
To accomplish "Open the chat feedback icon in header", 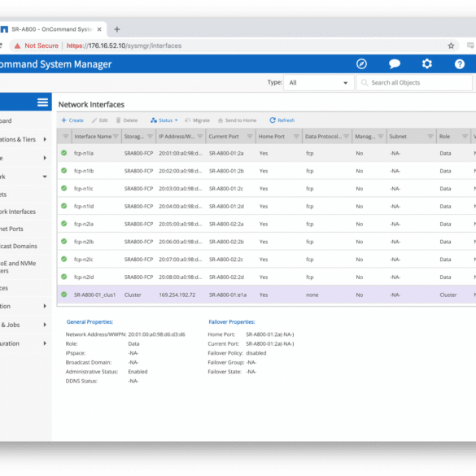I will coord(395,64).
